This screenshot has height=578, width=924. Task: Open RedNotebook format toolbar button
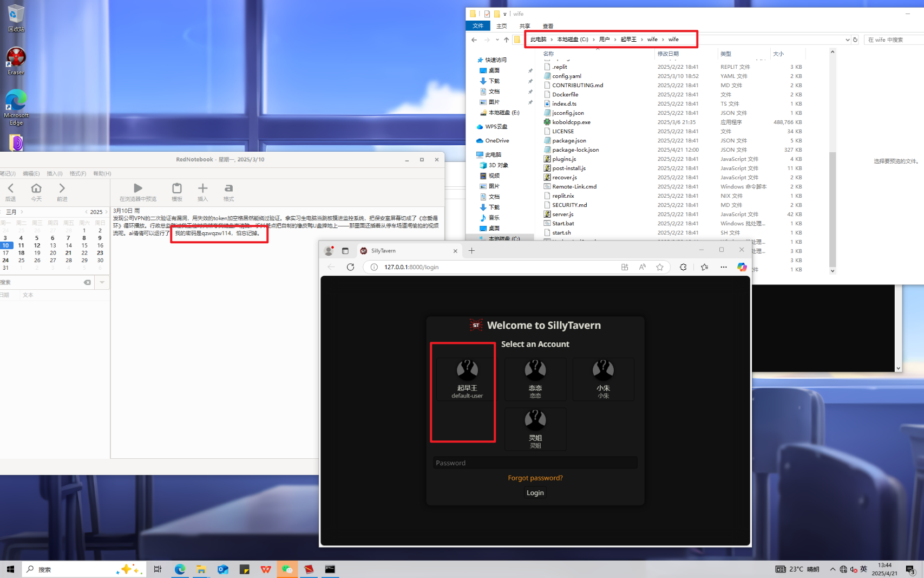coord(228,192)
